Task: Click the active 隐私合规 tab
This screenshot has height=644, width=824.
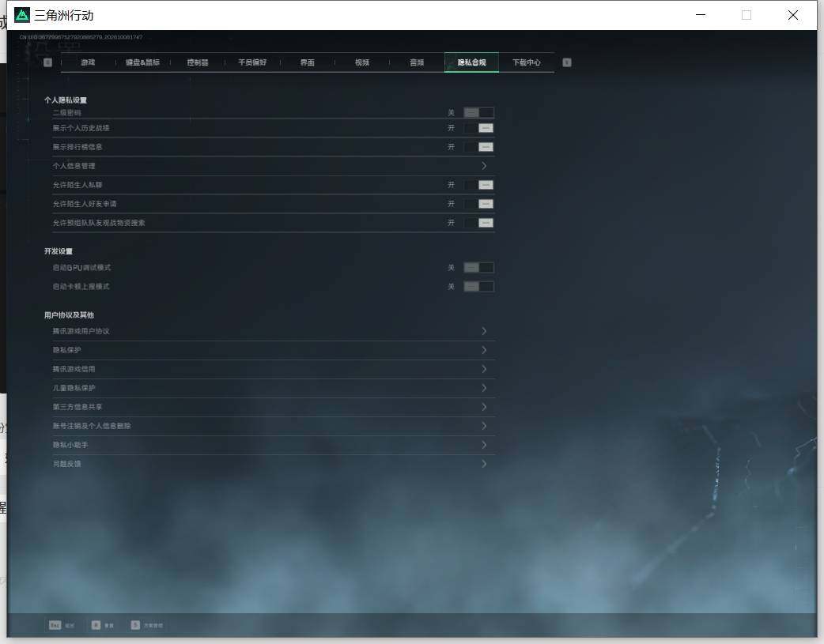Action: tap(471, 62)
